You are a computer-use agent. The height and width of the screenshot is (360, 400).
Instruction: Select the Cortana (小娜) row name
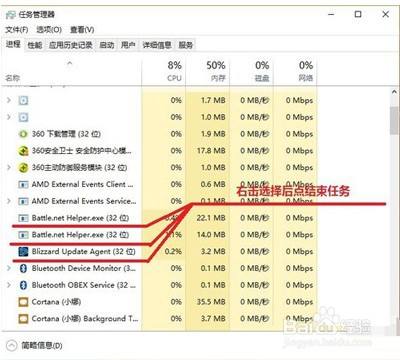pos(56,302)
